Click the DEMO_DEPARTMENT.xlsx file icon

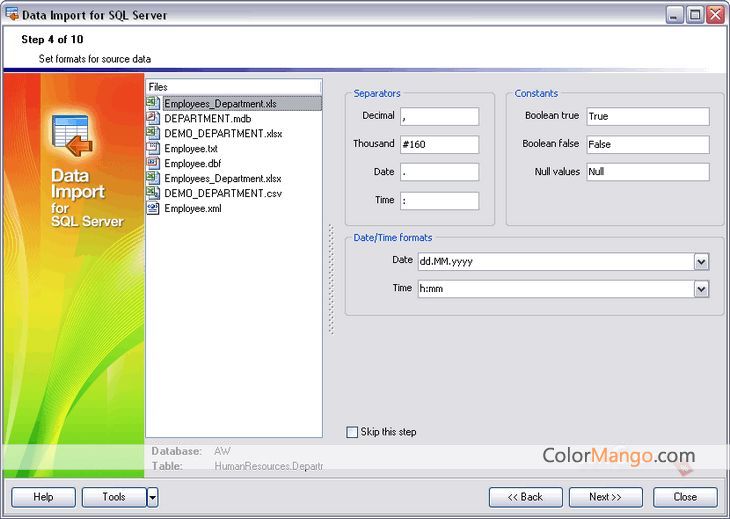tap(153, 133)
